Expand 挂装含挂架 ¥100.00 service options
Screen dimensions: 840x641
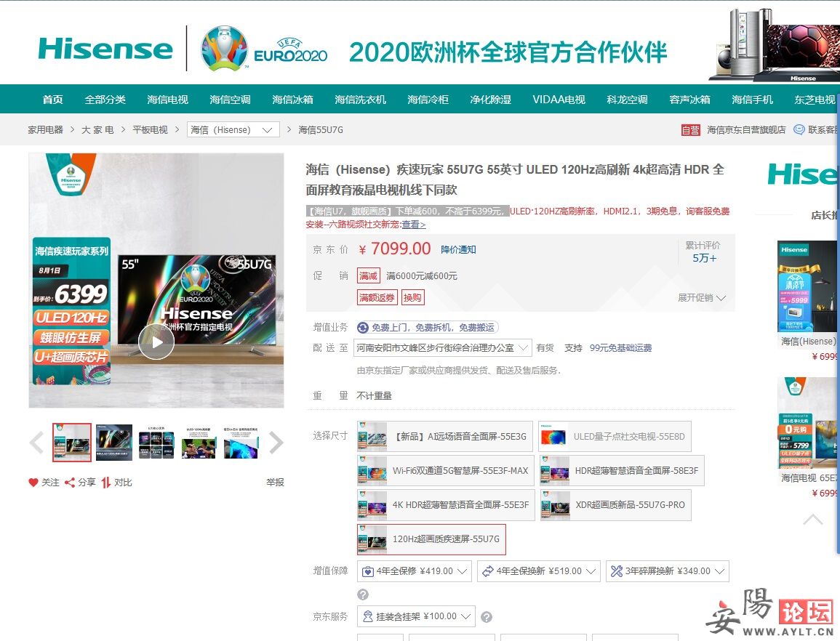click(416, 616)
